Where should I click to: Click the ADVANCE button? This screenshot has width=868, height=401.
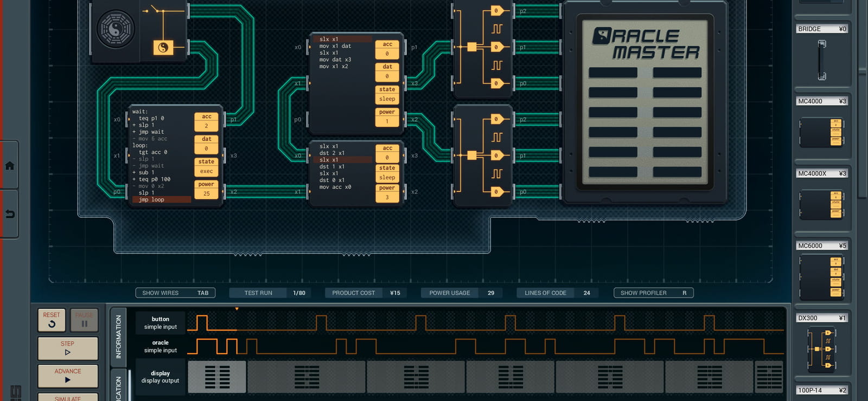point(68,376)
